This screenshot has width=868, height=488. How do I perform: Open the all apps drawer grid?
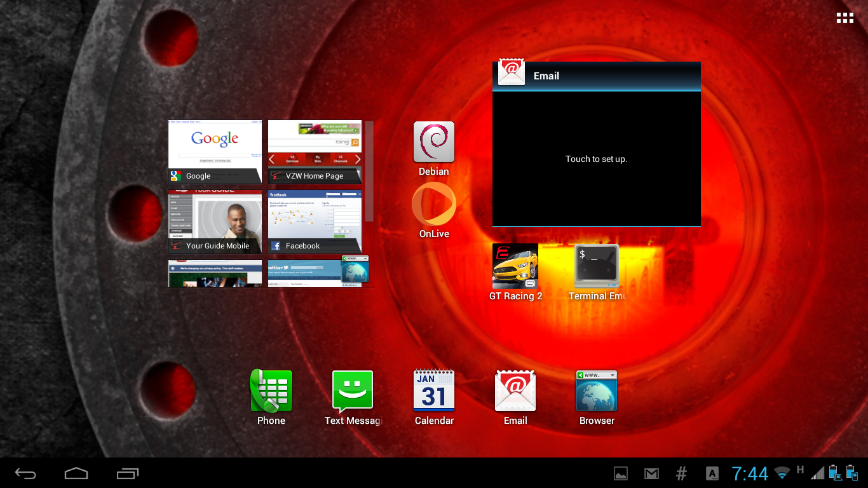pos(844,18)
